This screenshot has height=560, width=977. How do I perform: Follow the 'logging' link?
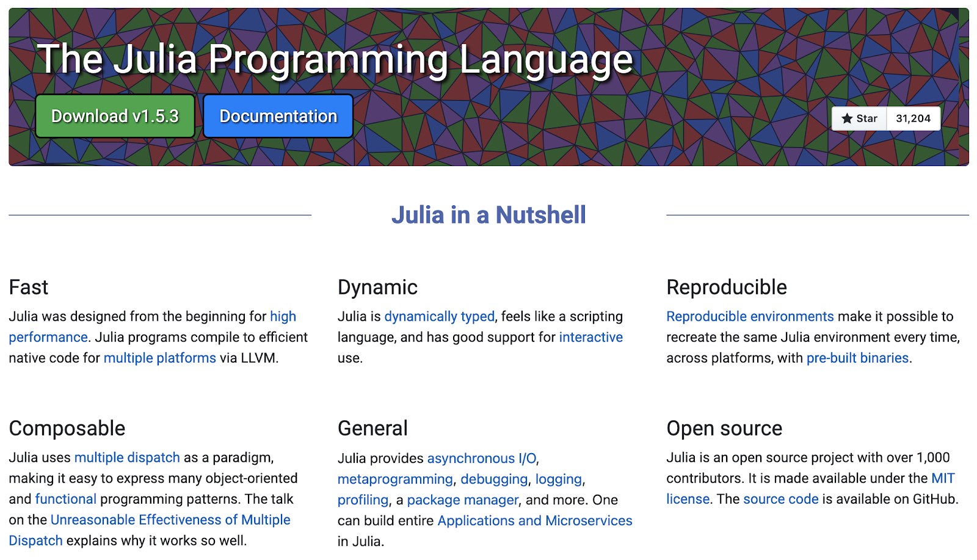(559, 479)
